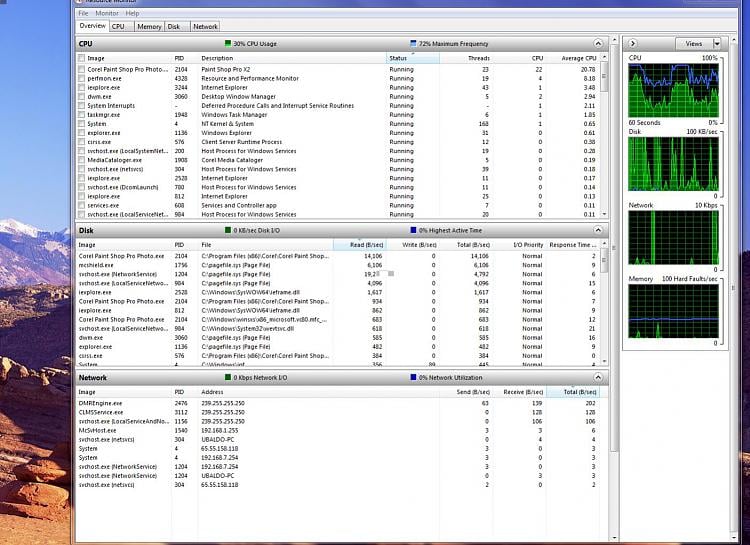
Task: Click the Views button
Action: 694,44
